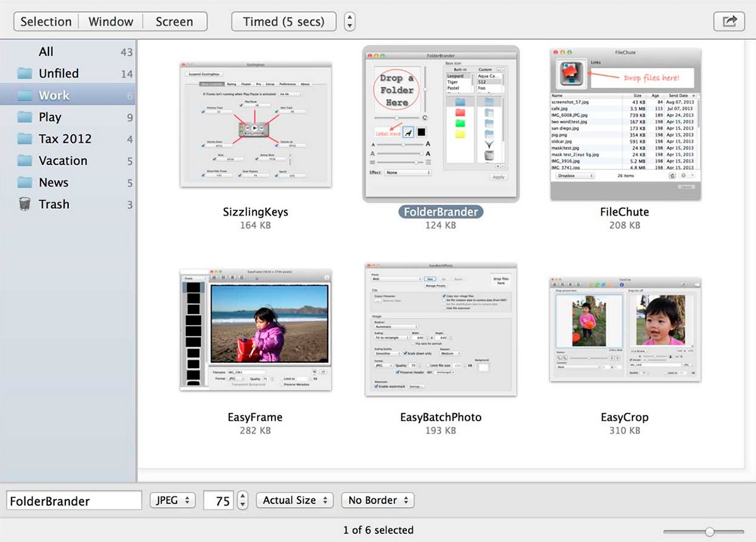Expand the Actual Size dropdown
Screen dimensions: 756x542
[x=295, y=500]
